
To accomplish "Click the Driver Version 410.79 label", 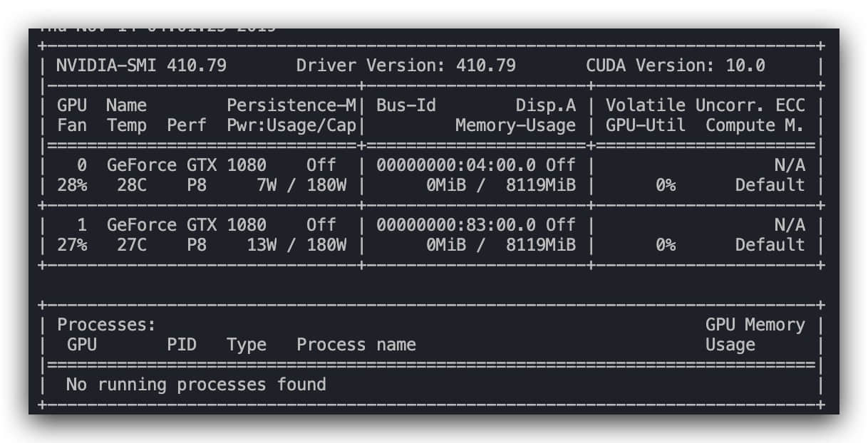I will [x=406, y=66].
